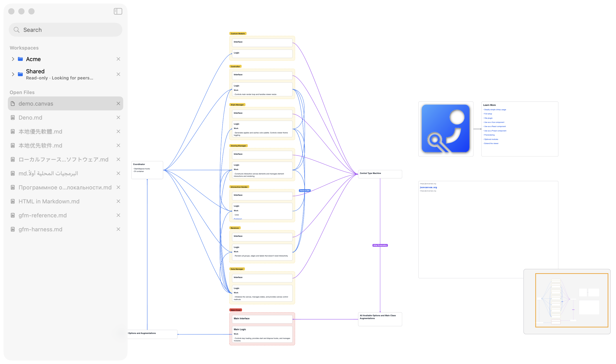
Task: Close the Программное markdown file
Action: tap(118, 187)
